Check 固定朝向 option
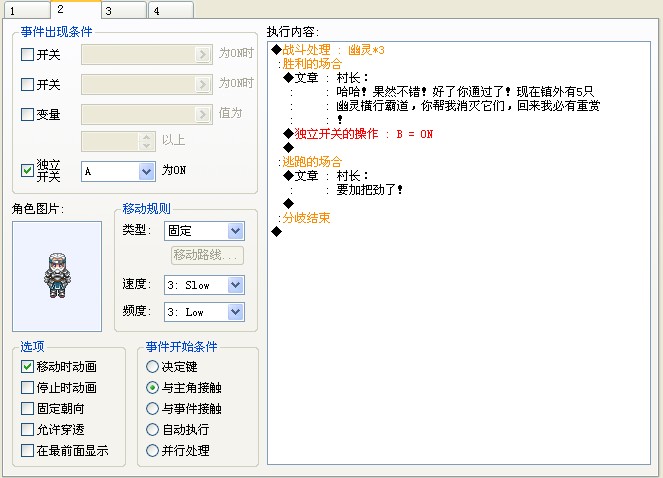The height and width of the screenshot is (478, 663). pyautogui.click(x=27, y=409)
